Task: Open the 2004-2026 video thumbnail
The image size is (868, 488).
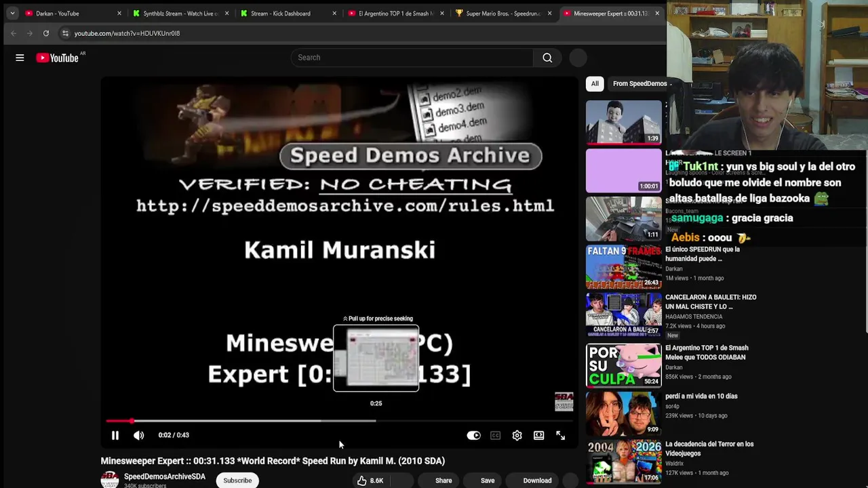Action: click(x=624, y=462)
